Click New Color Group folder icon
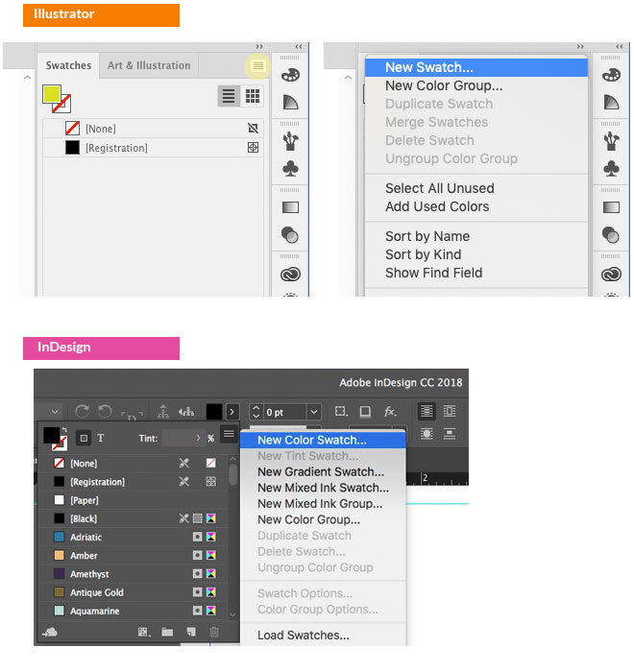Screen dimensions: 634x672 tap(167, 632)
